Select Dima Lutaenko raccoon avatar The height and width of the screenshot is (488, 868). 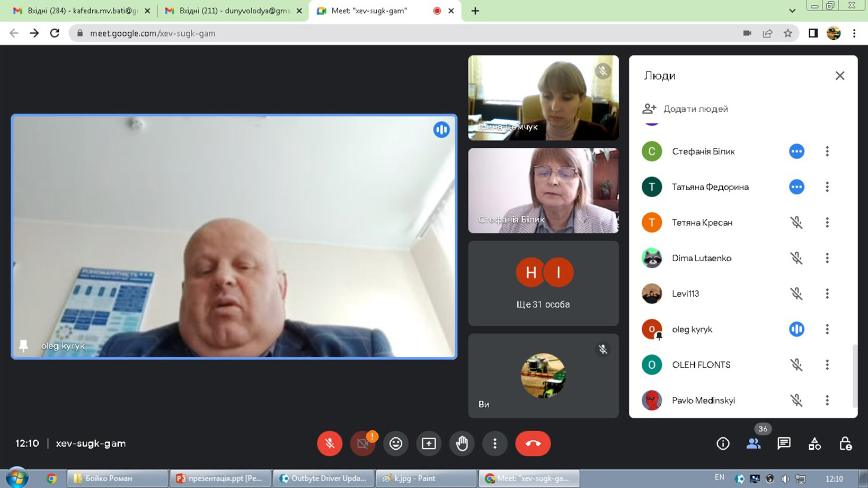tap(652, 258)
